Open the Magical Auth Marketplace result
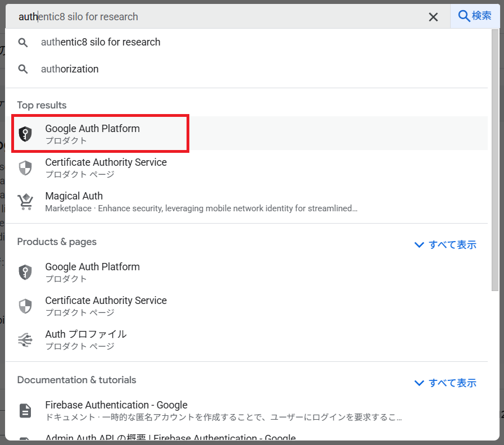 74,196
